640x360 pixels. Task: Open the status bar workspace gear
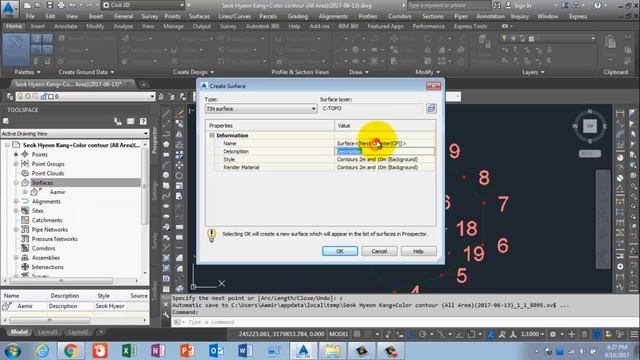tap(553, 334)
